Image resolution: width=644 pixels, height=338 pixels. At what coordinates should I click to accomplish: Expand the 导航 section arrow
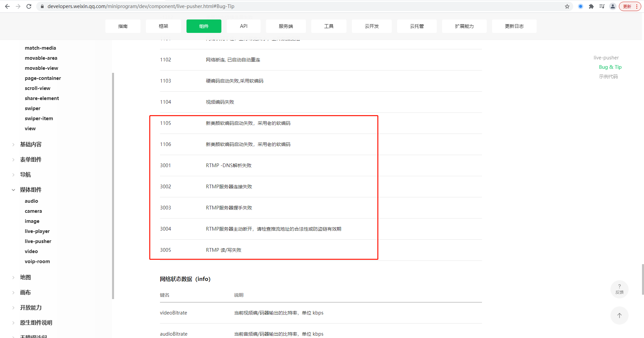(x=13, y=175)
